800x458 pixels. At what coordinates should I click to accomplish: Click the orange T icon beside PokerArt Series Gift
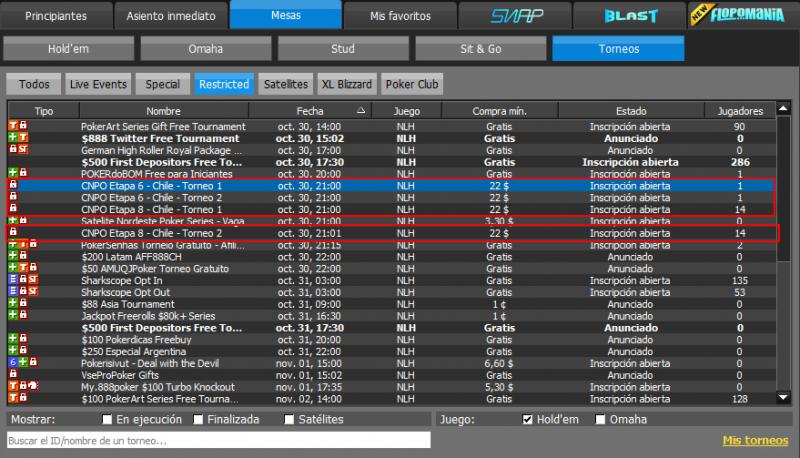pos(12,127)
